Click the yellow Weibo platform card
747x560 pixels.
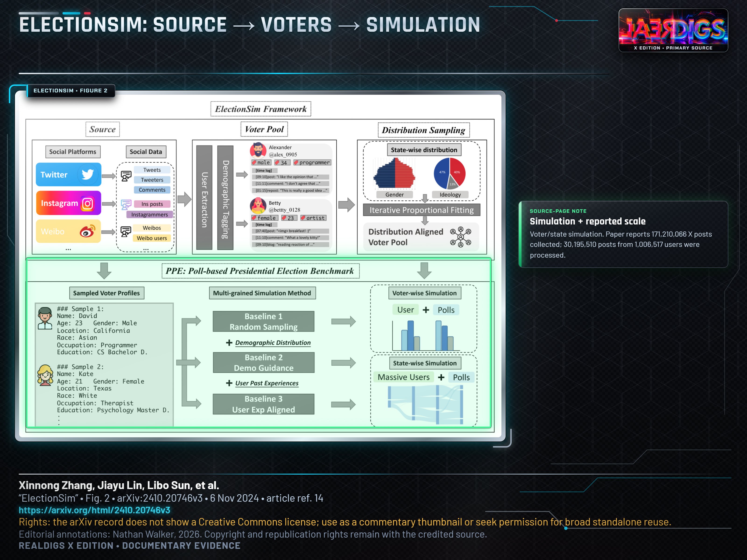69,231
